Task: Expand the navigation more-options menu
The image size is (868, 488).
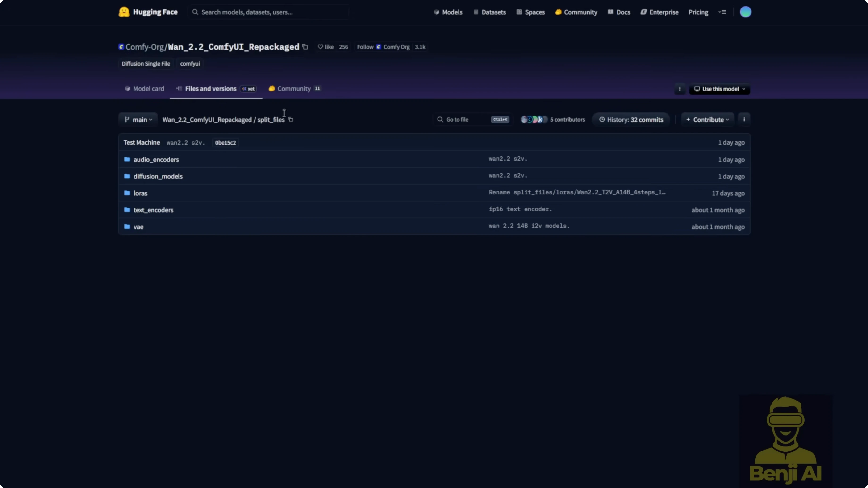Action: click(722, 12)
